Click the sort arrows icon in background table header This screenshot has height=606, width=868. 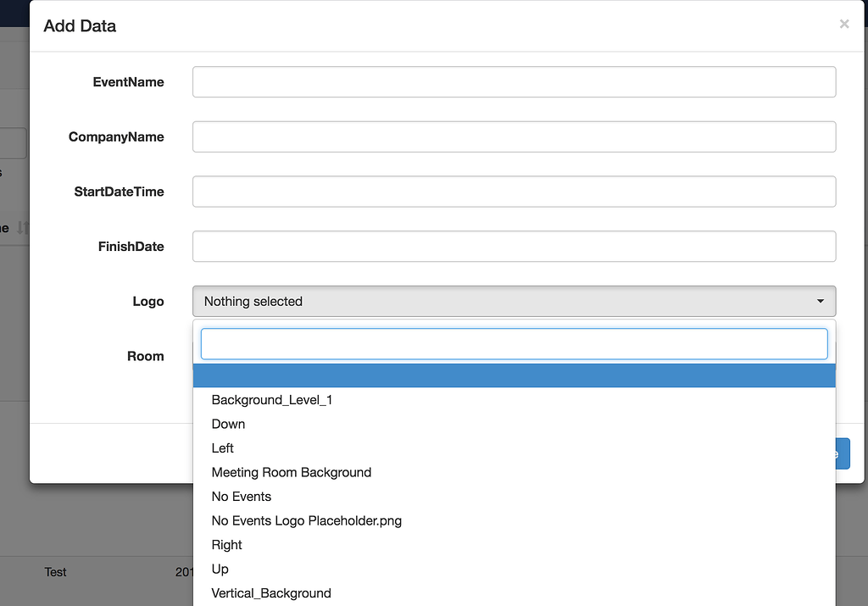pos(22,227)
